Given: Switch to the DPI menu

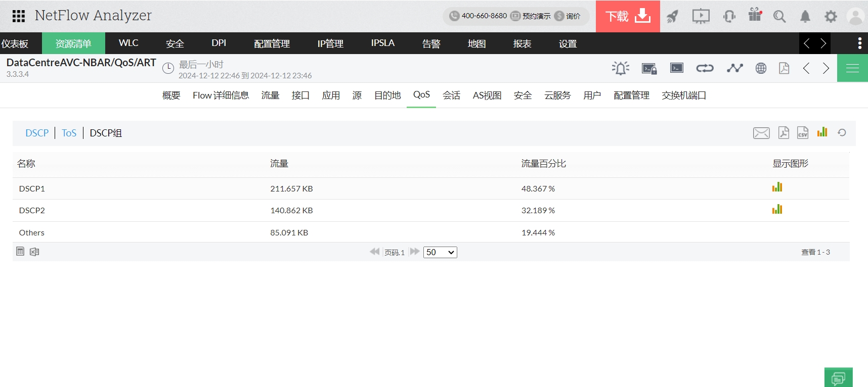Looking at the screenshot, I should coord(219,43).
